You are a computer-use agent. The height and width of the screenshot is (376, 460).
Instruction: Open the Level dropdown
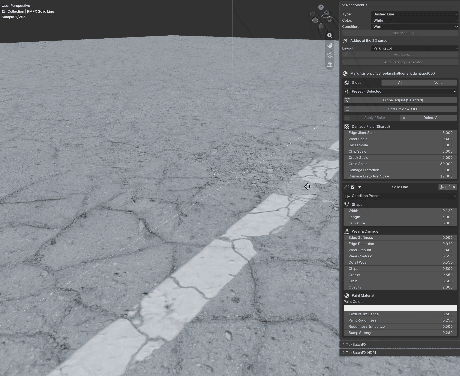[415, 48]
